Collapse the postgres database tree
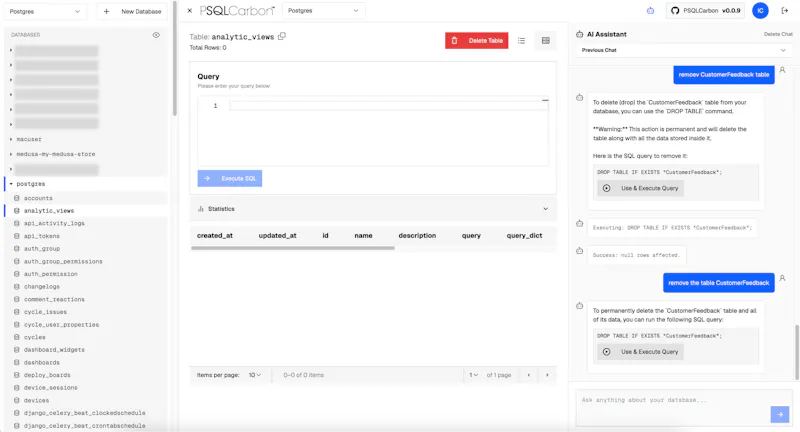 pyautogui.click(x=11, y=184)
